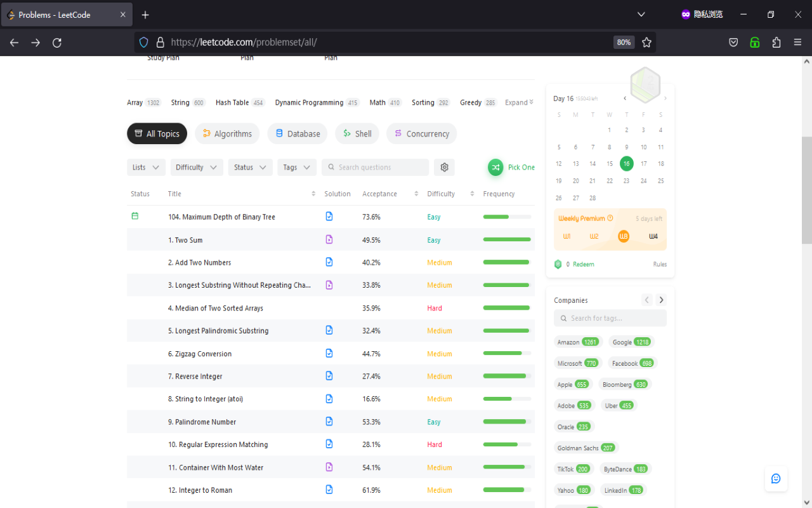Open solution icon for Regular Expression Matching
This screenshot has height=508, width=812.
coord(329,444)
